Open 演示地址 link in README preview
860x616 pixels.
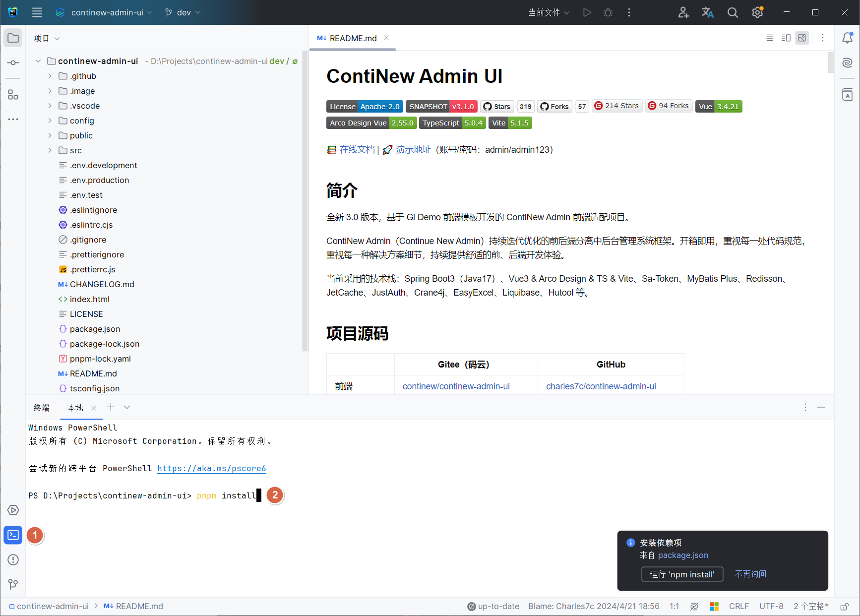[x=413, y=150]
